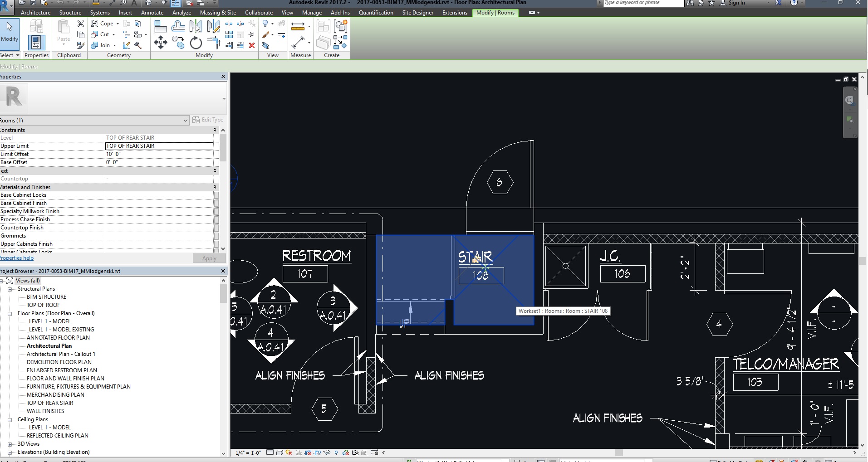This screenshot has width=868, height=462.
Task: Click the Selection Box icon
Action: (x=265, y=45)
